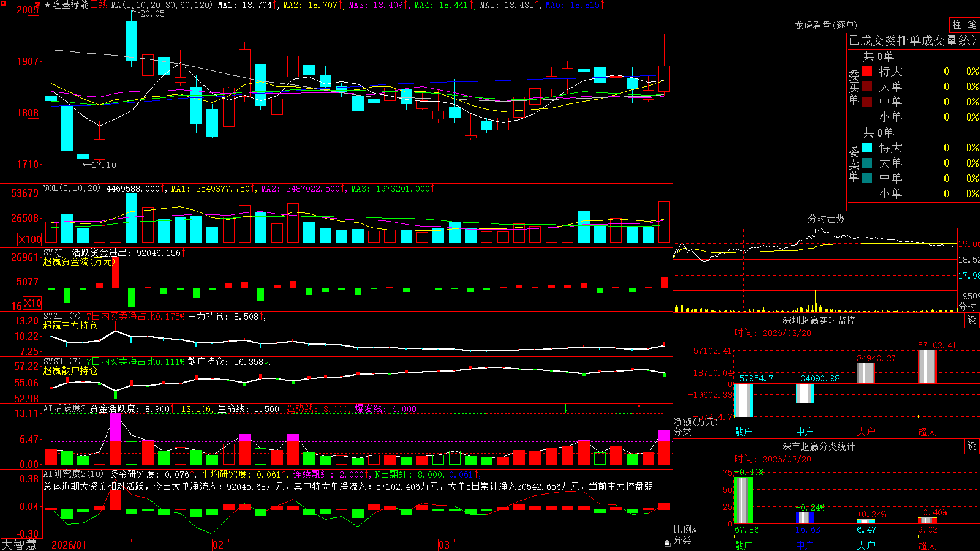
Task: Click the blue 中户 16.63 ratio bar
Action: (805, 518)
